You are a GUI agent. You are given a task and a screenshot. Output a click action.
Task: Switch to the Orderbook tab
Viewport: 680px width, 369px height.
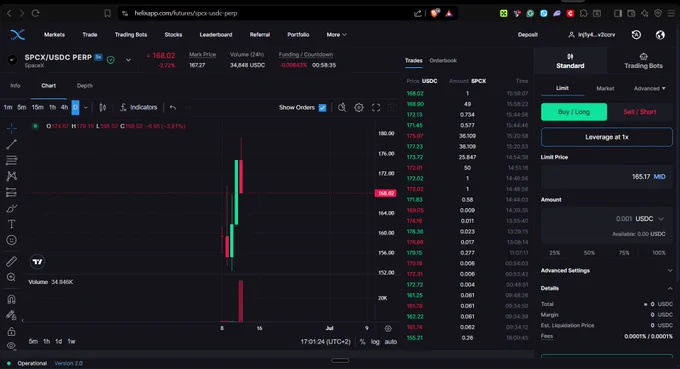pos(443,61)
